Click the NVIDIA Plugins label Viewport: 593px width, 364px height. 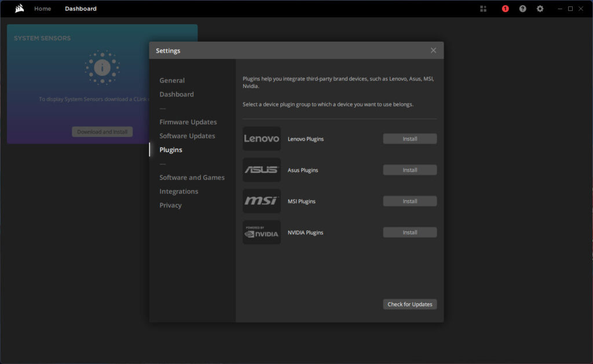(x=305, y=233)
